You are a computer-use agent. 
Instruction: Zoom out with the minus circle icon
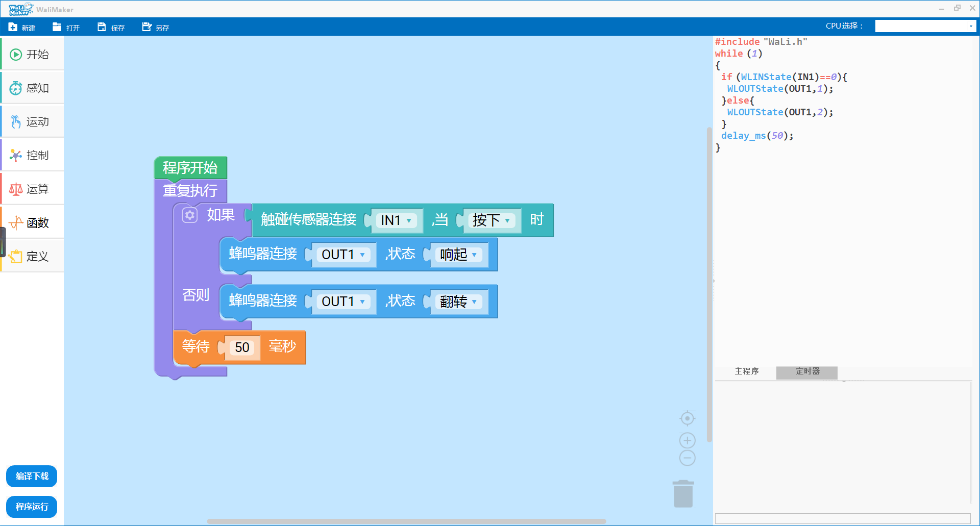click(x=687, y=458)
